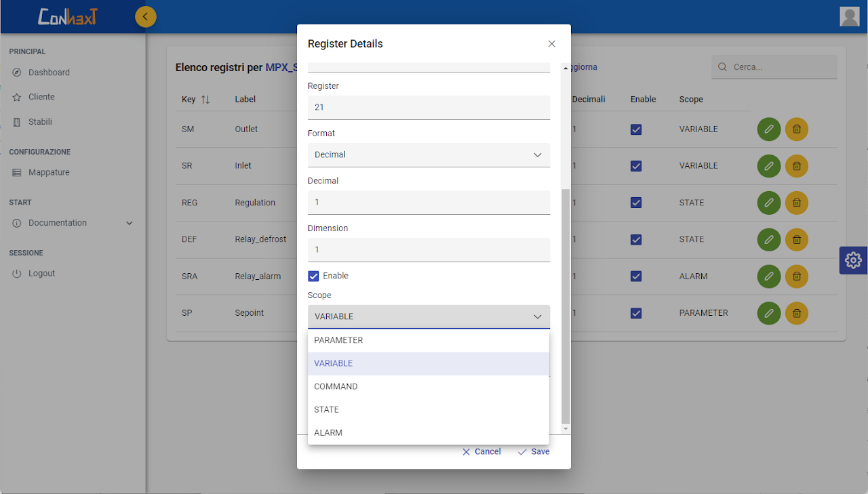The image size is (868, 494).
Task: Uncheck the Enable checkbox in Register Details
Action: pyautogui.click(x=313, y=276)
